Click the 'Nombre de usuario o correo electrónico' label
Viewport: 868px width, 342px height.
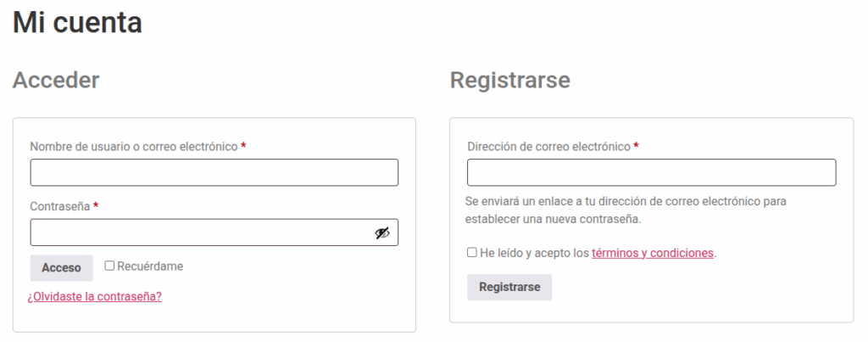coord(134,146)
